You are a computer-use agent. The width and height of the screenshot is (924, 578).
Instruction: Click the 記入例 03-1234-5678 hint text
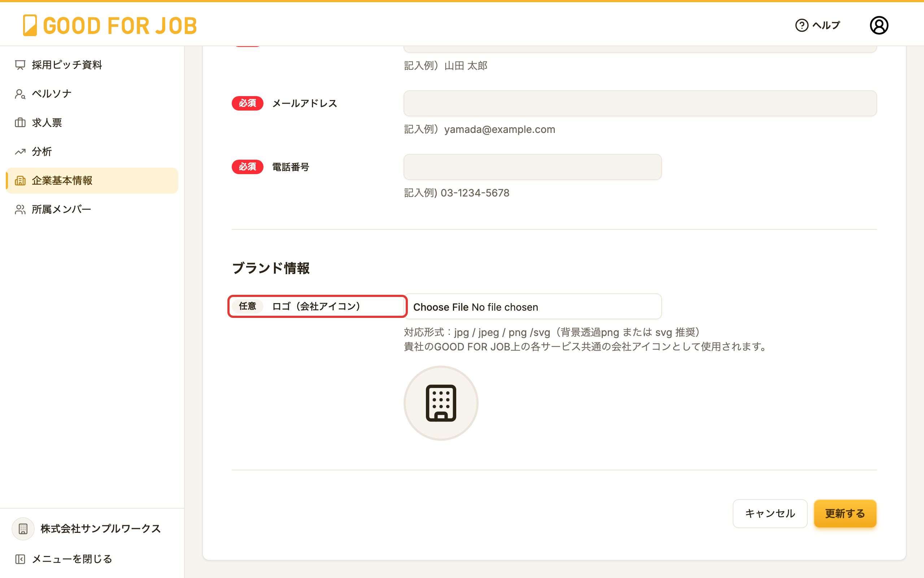click(x=457, y=193)
